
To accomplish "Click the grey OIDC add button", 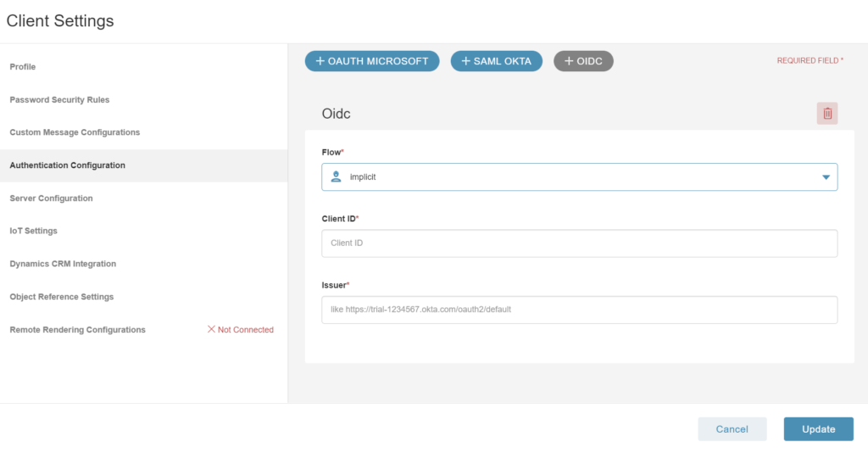I will (583, 61).
